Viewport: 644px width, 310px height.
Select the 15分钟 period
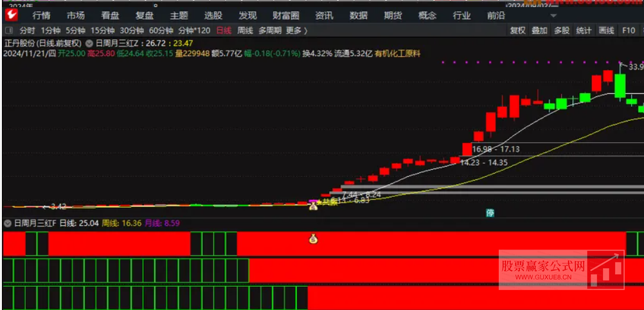pyautogui.click(x=103, y=30)
